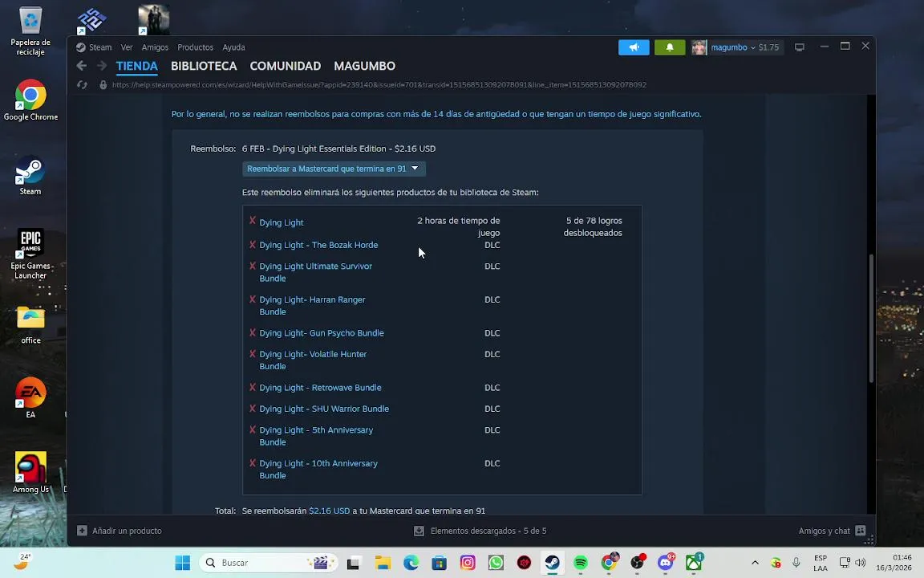
Task: Open Google Chrome desktop shortcut
Action: [x=30, y=100]
